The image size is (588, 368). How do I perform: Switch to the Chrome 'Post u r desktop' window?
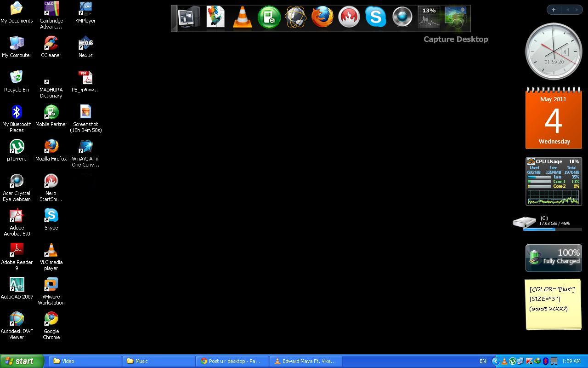232,361
